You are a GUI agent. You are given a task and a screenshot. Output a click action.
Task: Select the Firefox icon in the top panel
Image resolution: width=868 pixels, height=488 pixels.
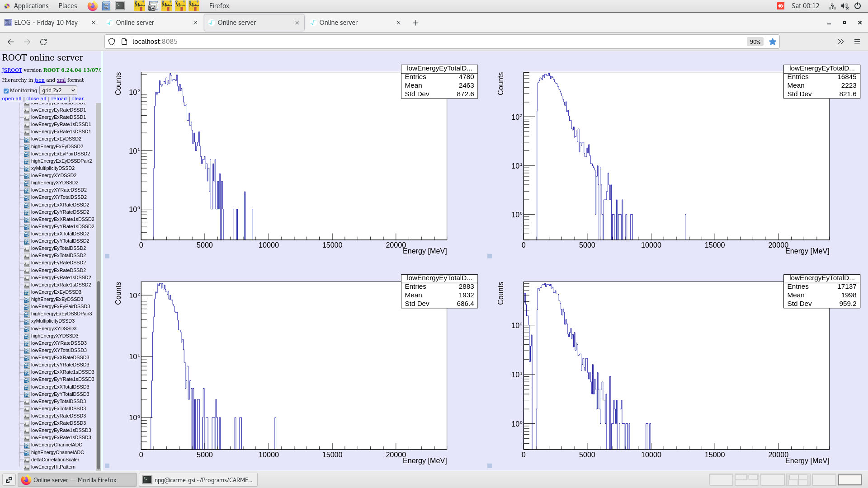[x=92, y=6]
